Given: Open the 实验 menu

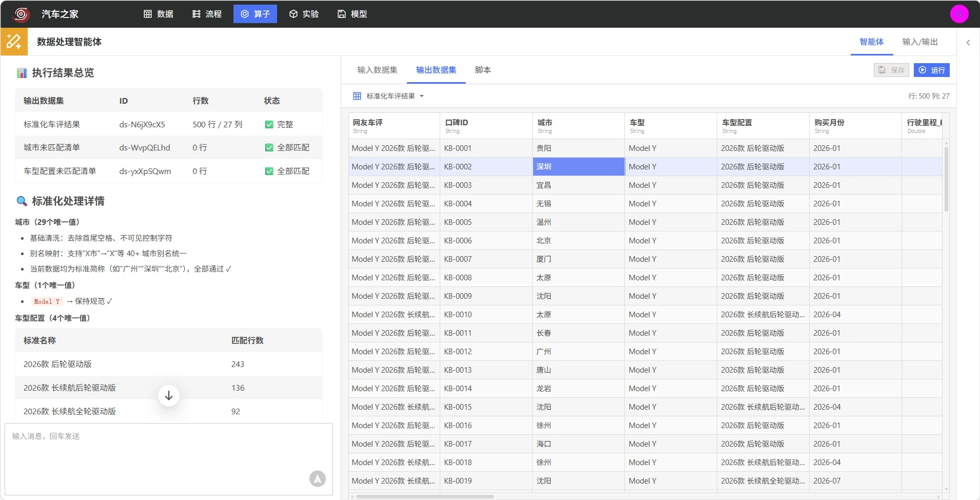Looking at the screenshot, I should (304, 14).
